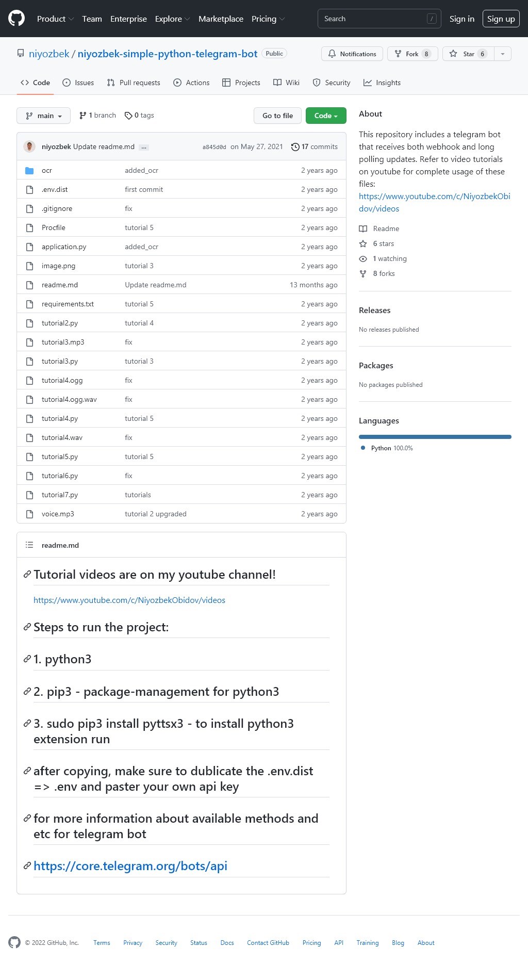This screenshot has width=528, height=980.
Task: Open the Pull requests tab
Action: (x=134, y=83)
